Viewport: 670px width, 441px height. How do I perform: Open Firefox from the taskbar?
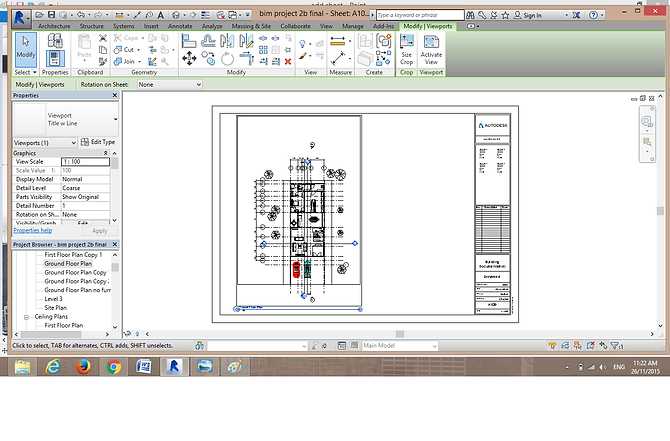point(83,367)
